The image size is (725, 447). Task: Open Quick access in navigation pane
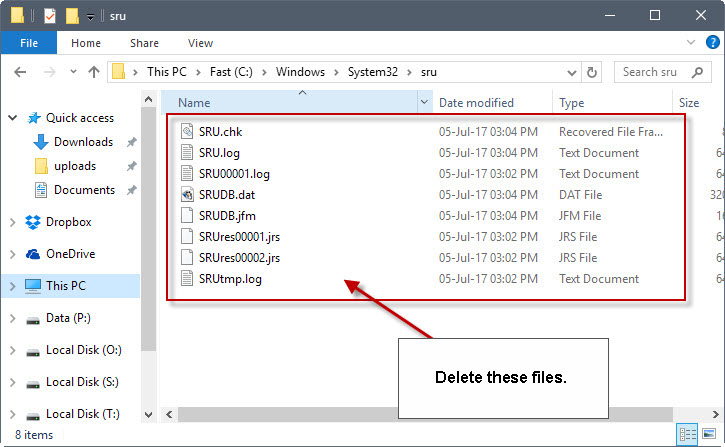pos(80,118)
